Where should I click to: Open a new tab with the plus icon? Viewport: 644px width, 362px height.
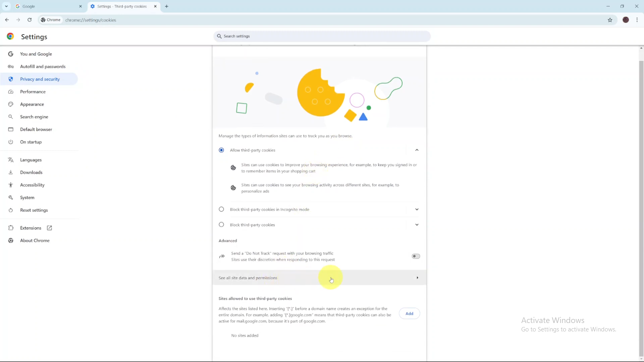(167, 6)
